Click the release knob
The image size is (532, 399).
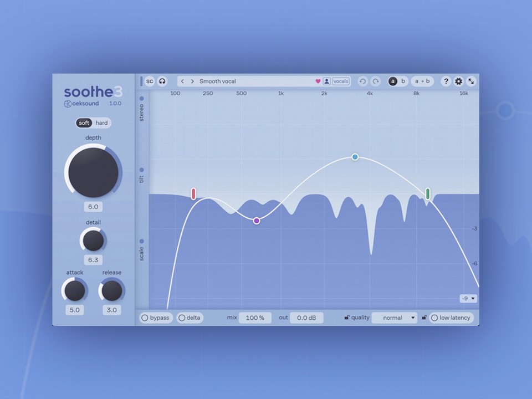(x=111, y=290)
